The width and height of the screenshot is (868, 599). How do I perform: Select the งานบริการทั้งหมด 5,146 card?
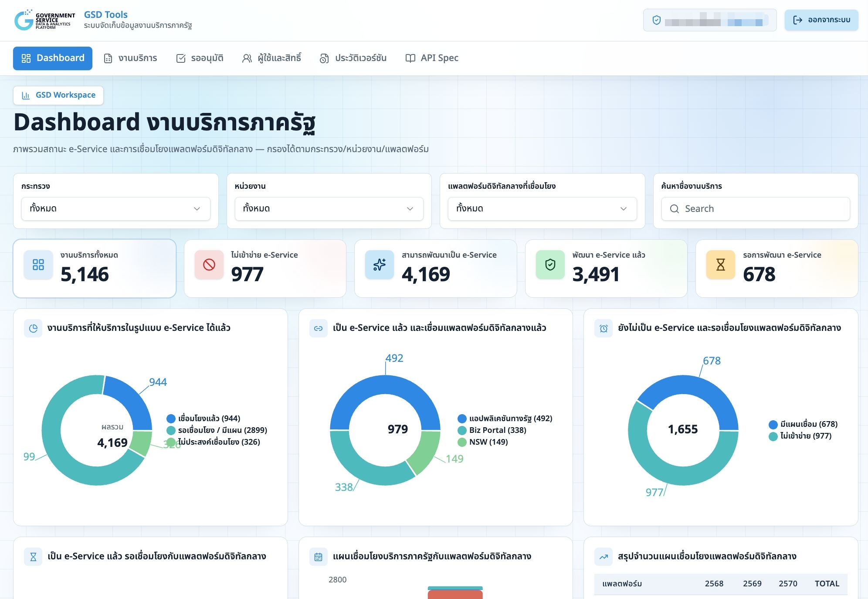pos(95,269)
